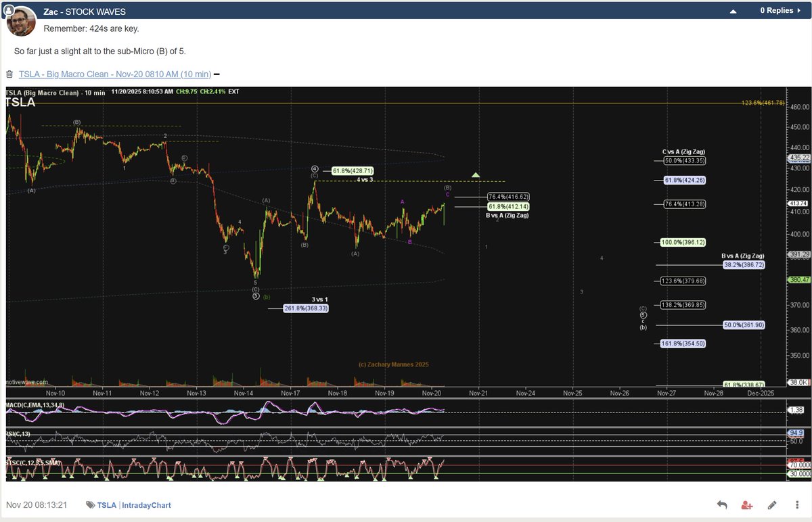This screenshot has width=812, height=522.
Task: Click the Nov 20 08:13:21 timestamp
Action: pyautogui.click(x=37, y=505)
